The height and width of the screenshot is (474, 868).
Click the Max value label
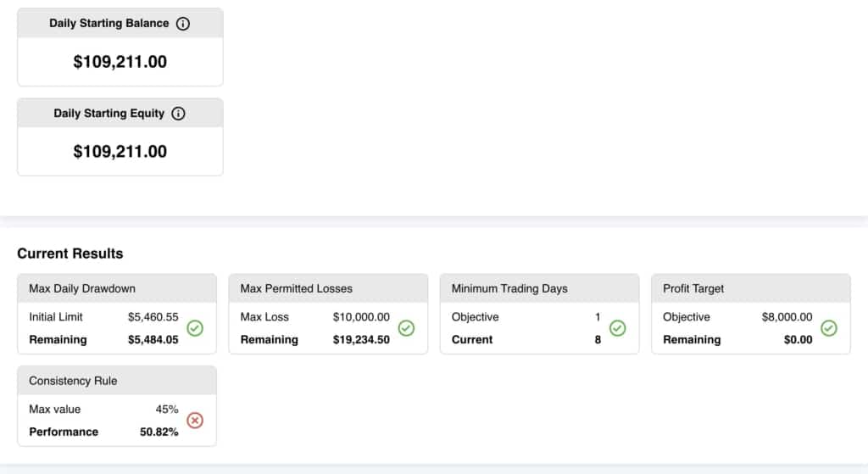pyautogui.click(x=55, y=410)
